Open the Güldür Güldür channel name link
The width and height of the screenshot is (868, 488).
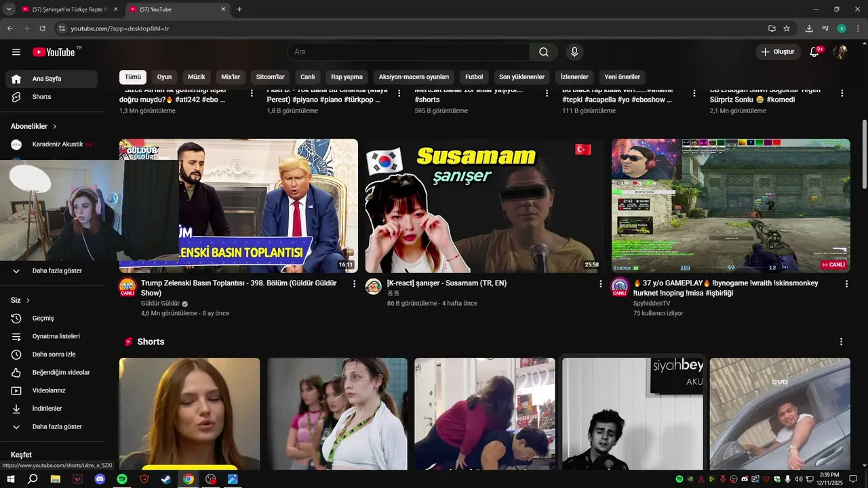tap(160, 304)
